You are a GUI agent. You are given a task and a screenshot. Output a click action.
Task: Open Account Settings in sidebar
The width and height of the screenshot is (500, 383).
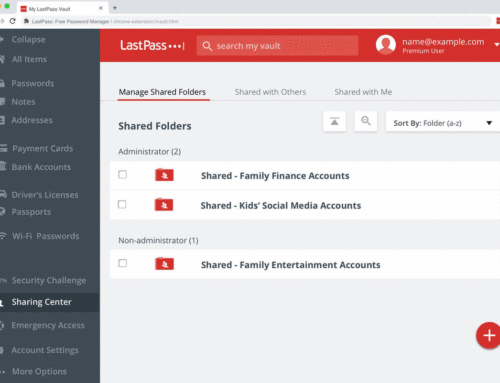click(x=45, y=350)
